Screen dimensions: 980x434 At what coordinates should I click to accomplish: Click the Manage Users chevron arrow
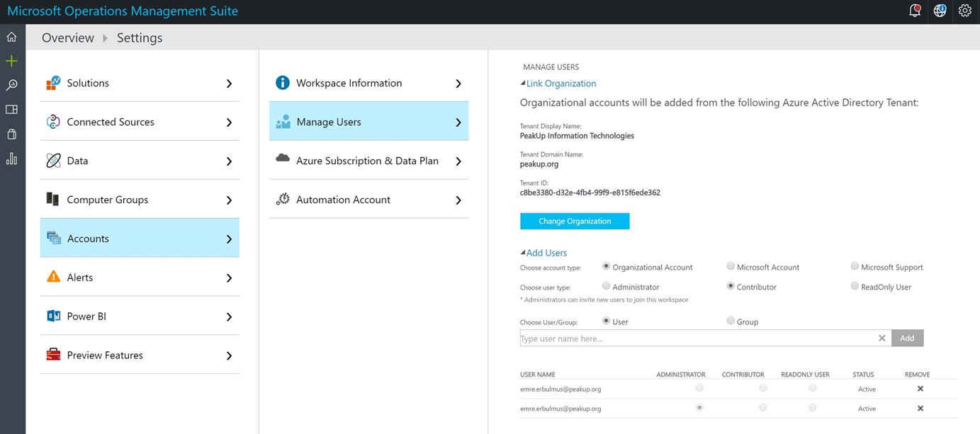click(458, 122)
